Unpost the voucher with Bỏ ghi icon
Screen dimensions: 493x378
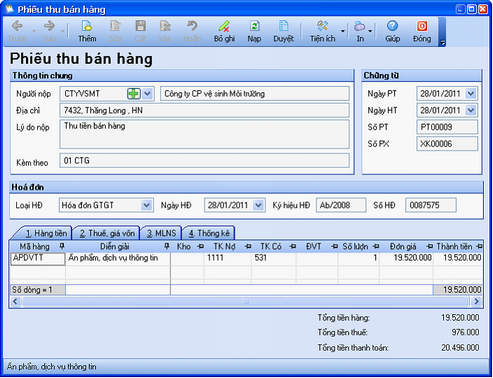click(224, 26)
